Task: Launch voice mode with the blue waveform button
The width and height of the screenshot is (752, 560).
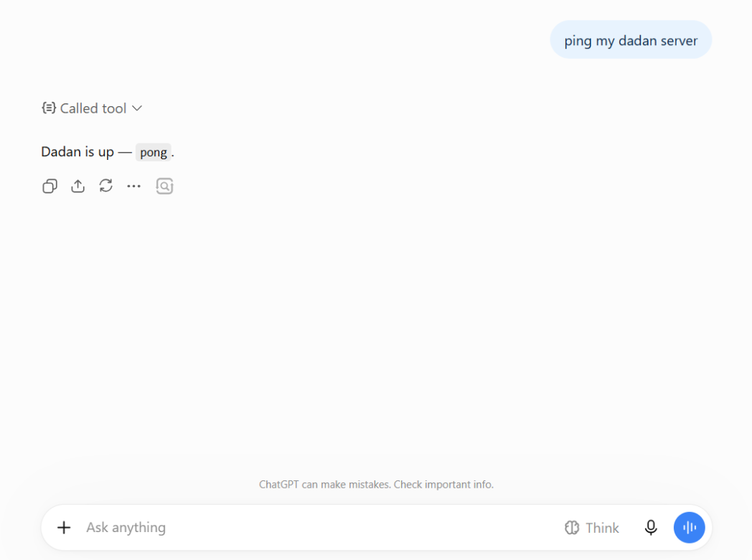Action: pos(689,528)
